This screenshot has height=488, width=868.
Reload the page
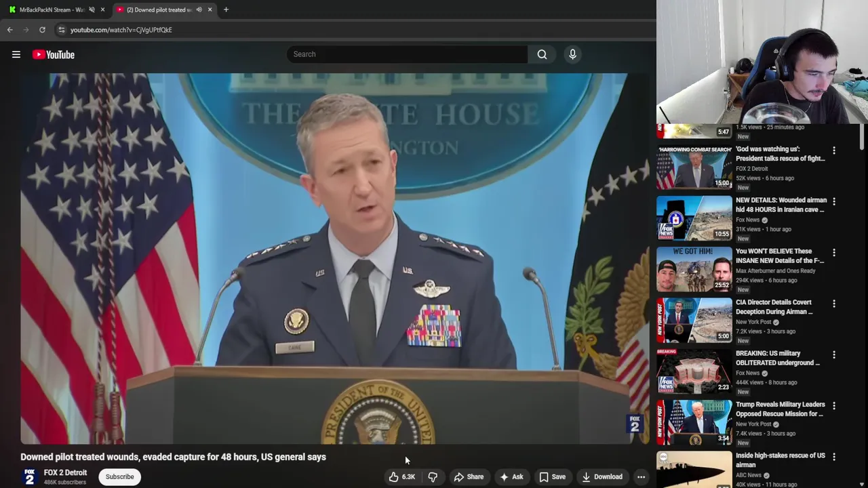42,30
